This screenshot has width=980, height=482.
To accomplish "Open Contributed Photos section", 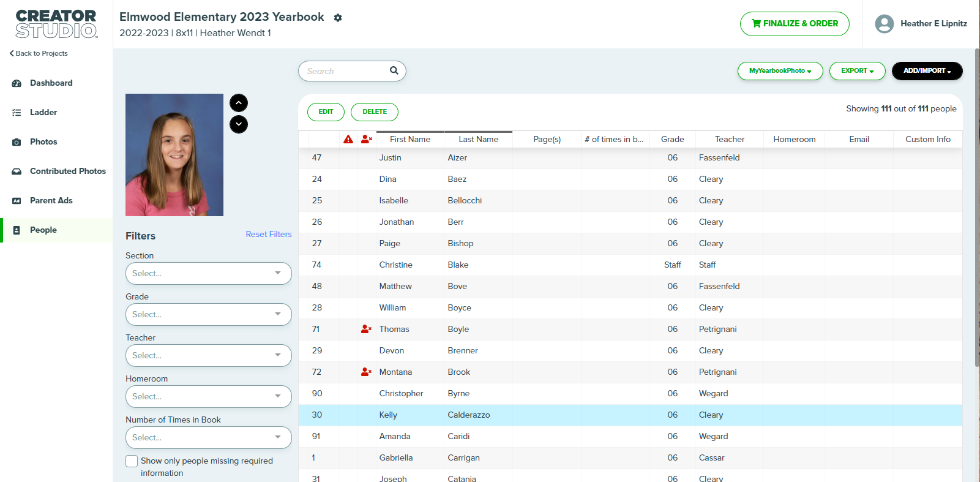I will (x=67, y=171).
